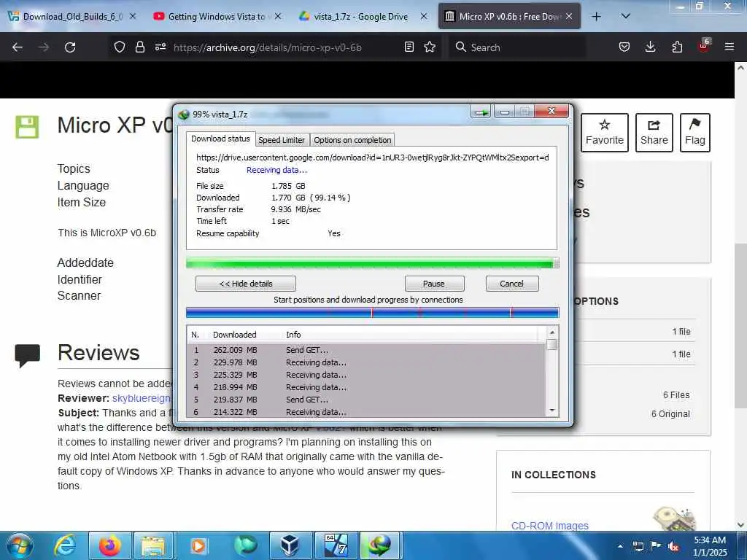747x560 pixels.
Task: Click the site security padlock icon
Action: (x=139, y=47)
